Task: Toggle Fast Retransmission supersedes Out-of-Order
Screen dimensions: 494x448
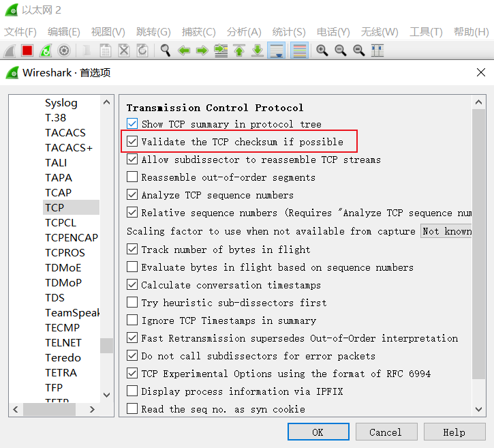Action: click(132, 338)
